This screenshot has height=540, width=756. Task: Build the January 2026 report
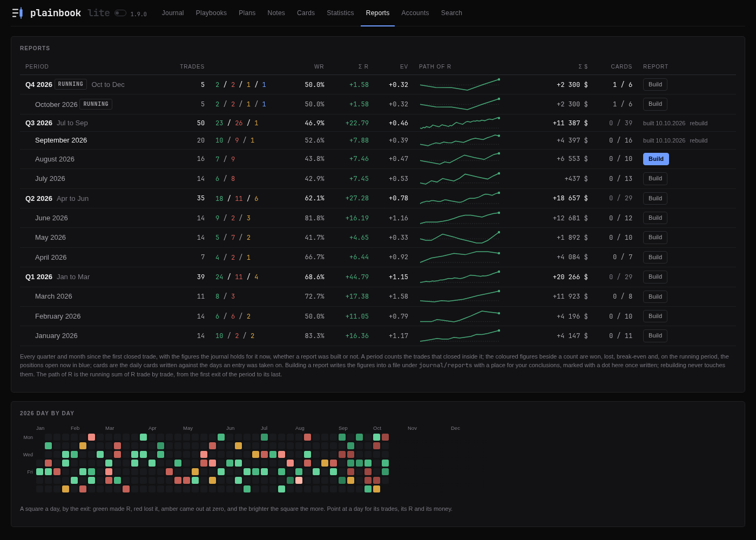[655, 335]
